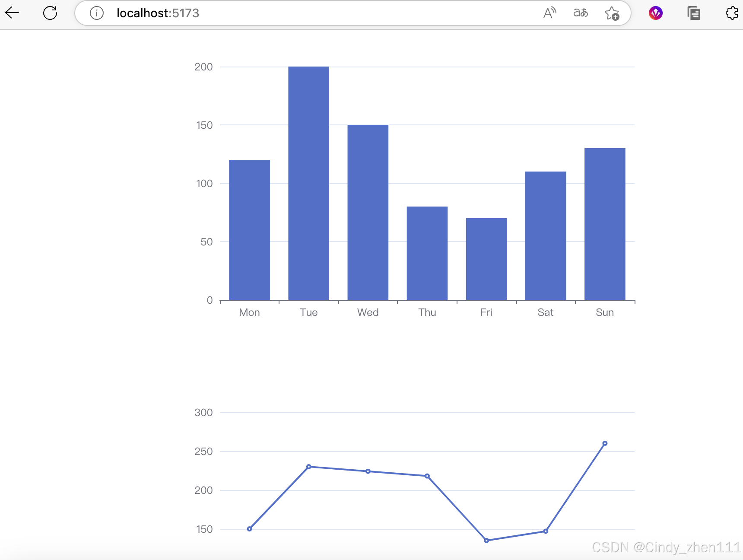This screenshot has height=560, width=743.
Task: Add this page to favorites
Action: [x=612, y=13]
